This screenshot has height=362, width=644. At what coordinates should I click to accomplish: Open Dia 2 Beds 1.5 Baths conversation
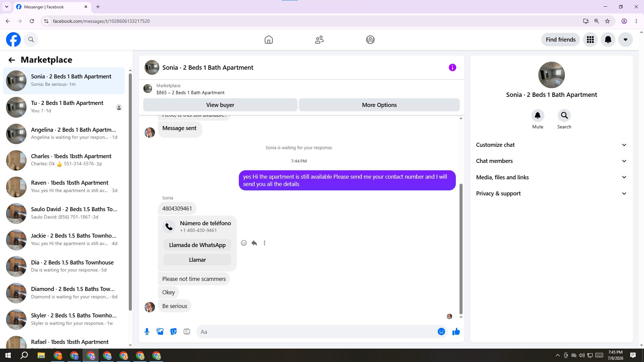64,266
